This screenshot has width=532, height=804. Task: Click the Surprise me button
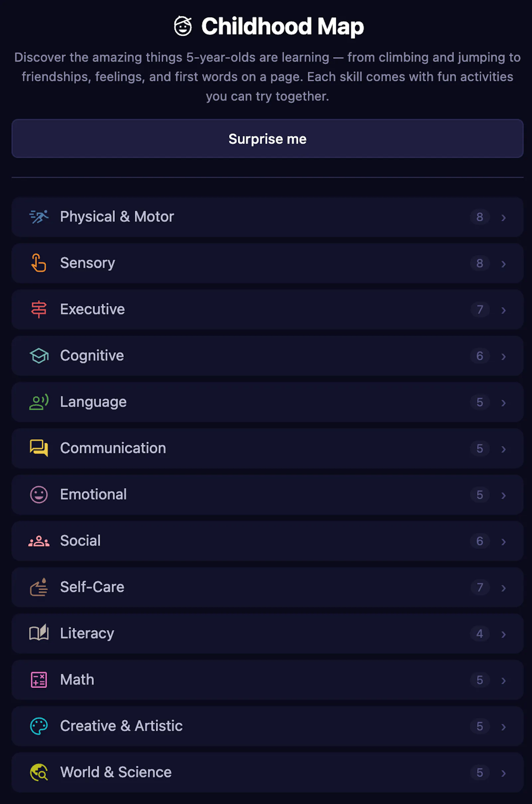(x=267, y=138)
